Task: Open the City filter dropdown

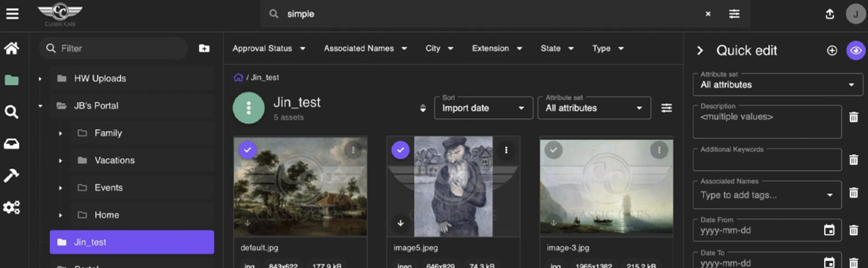Action: (x=440, y=49)
